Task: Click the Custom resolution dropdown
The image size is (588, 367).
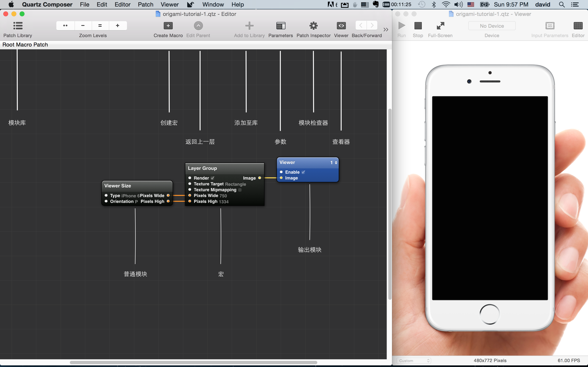Action: click(415, 361)
